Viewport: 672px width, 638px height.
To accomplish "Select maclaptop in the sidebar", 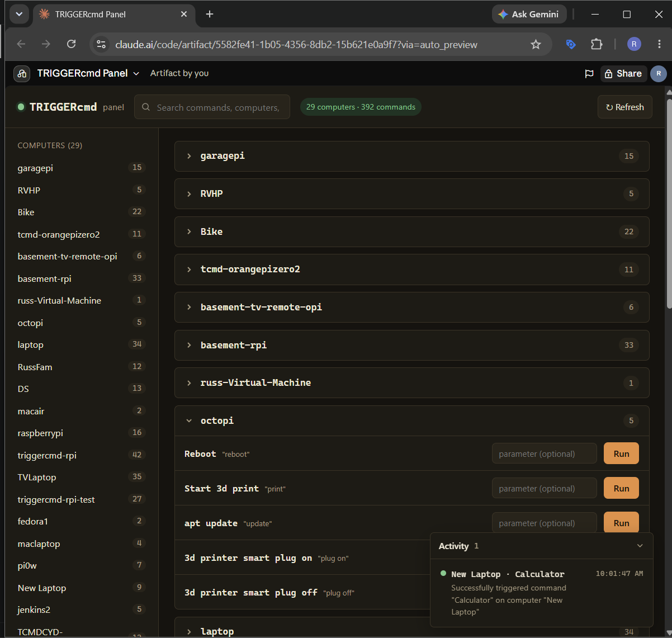I will (82, 544).
